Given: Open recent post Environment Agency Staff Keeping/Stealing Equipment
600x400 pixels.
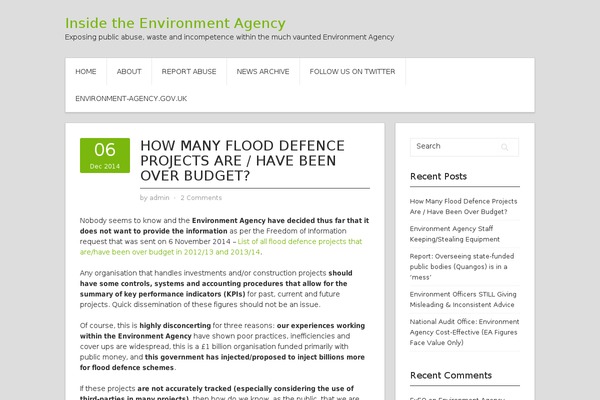Looking at the screenshot, I should (x=455, y=234).
